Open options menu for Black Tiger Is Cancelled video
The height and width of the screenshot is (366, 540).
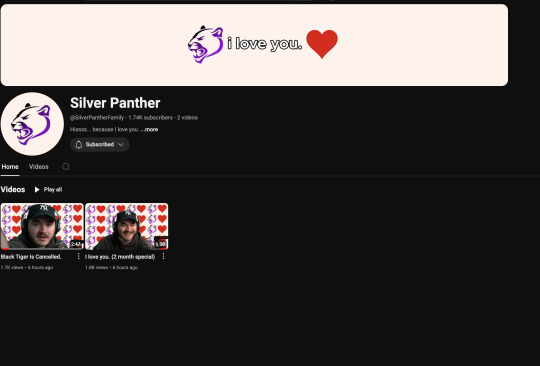click(x=79, y=256)
